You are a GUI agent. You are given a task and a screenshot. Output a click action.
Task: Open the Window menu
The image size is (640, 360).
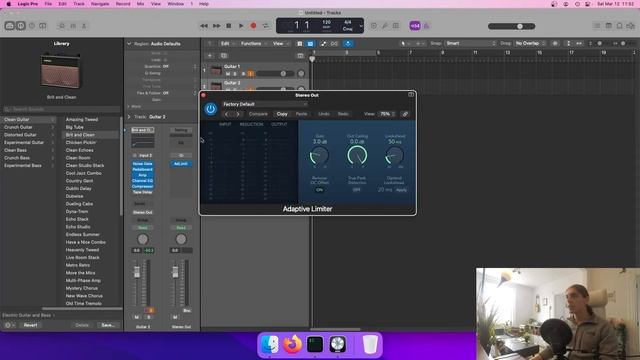coord(176,4)
